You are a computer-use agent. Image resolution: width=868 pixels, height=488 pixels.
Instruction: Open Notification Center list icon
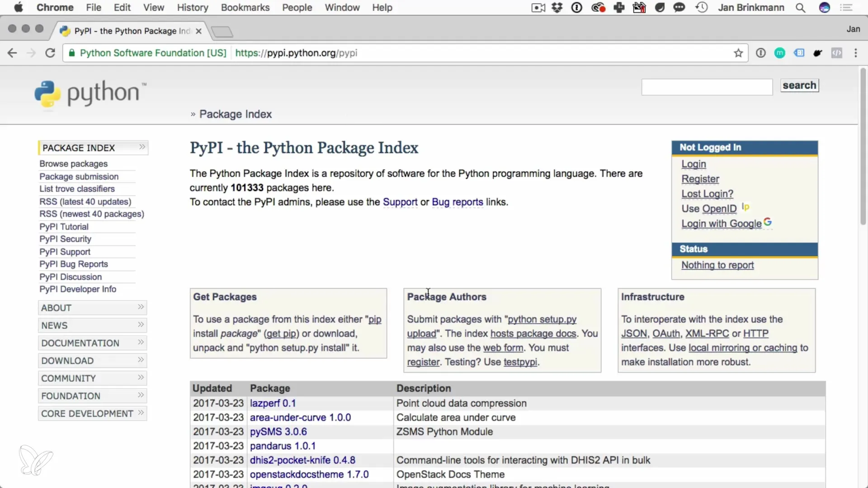click(846, 8)
